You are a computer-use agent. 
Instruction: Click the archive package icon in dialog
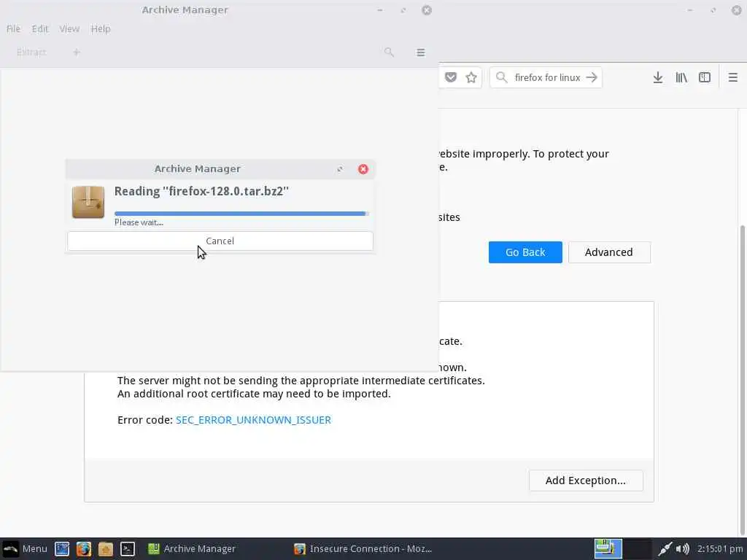click(x=88, y=202)
